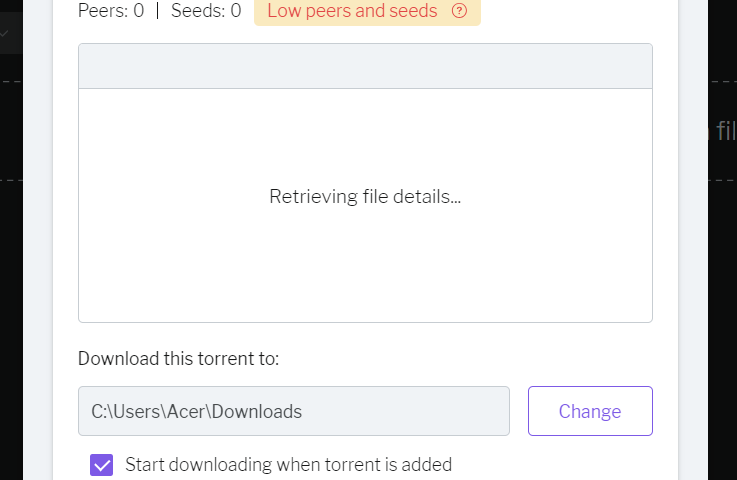This screenshot has height=480, width=737.
Task: Uncheck Start downloading when torrent is added checkbox
Action: [102, 465]
